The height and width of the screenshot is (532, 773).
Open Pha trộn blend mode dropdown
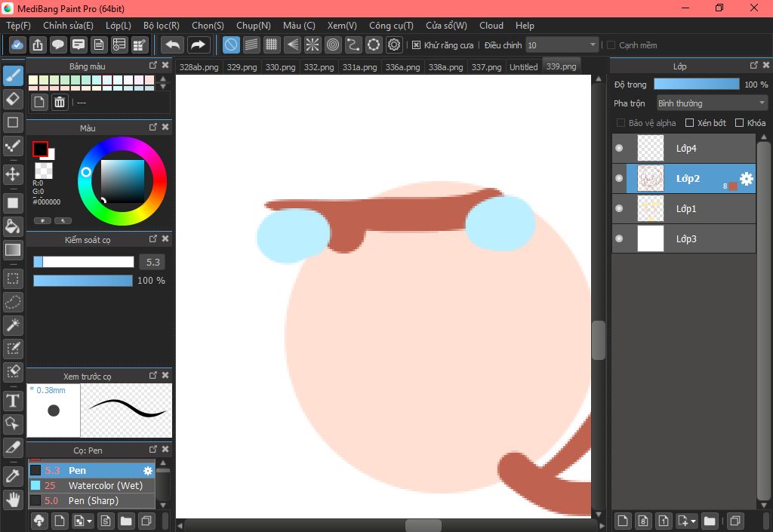[x=712, y=103]
